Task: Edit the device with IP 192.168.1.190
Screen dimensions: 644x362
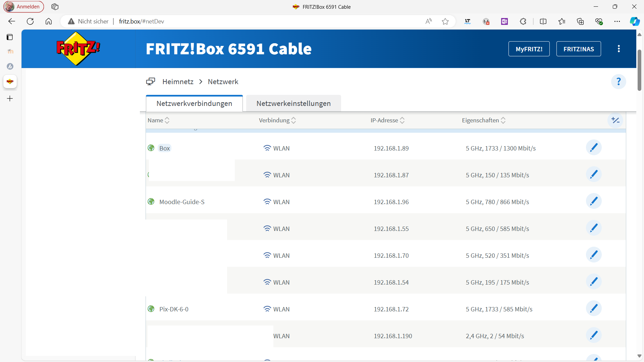Action: tap(594, 335)
